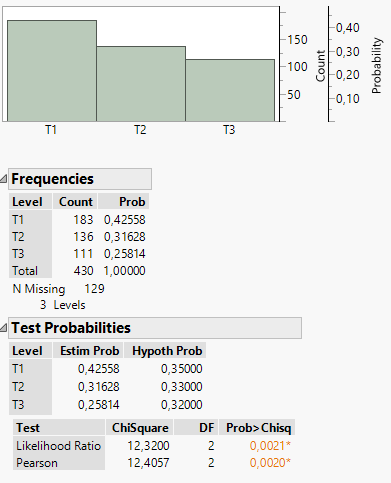This screenshot has width=391, height=483.
Task: Click the ChiSquare column header
Action: click(x=140, y=428)
